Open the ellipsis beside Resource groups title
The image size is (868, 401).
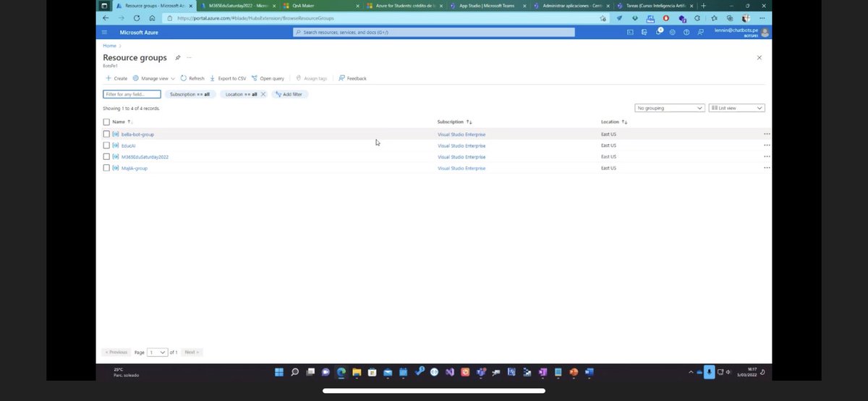coord(190,57)
